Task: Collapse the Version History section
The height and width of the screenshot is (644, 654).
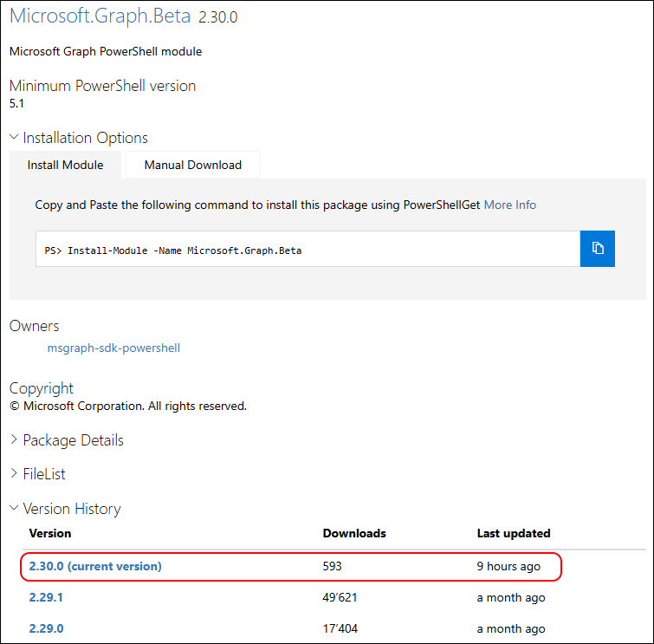Action: click(65, 509)
